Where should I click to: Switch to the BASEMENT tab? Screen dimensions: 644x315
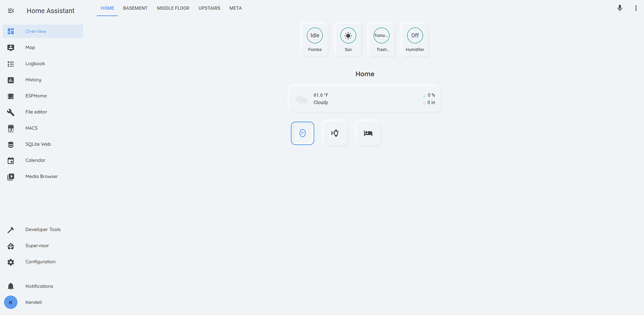coord(135,8)
